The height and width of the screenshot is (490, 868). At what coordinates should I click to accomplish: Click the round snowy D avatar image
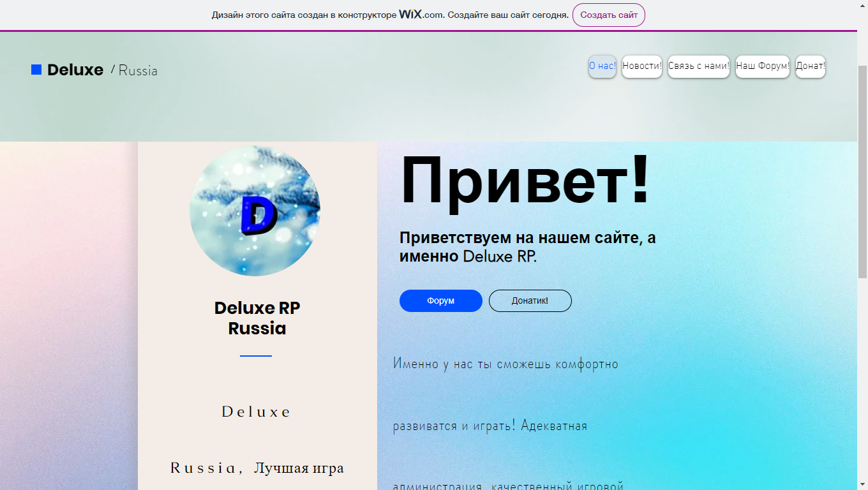255,211
